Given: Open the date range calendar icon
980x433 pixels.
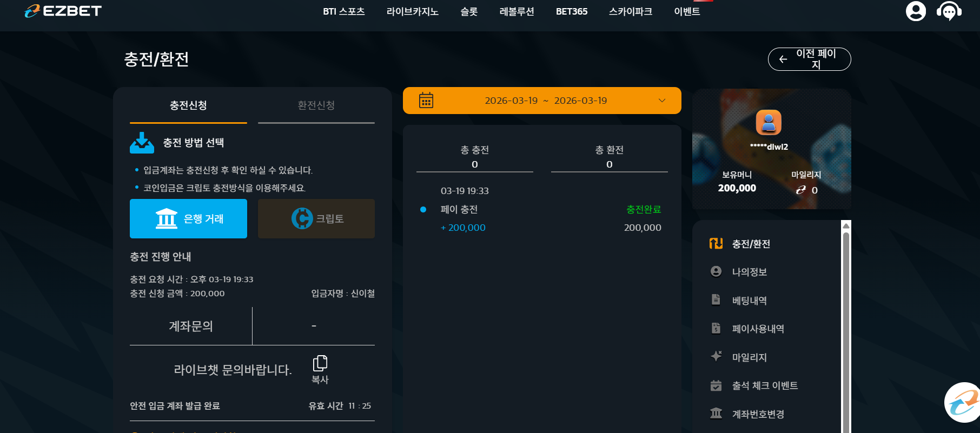Looking at the screenshot, I should coord(426,101).
